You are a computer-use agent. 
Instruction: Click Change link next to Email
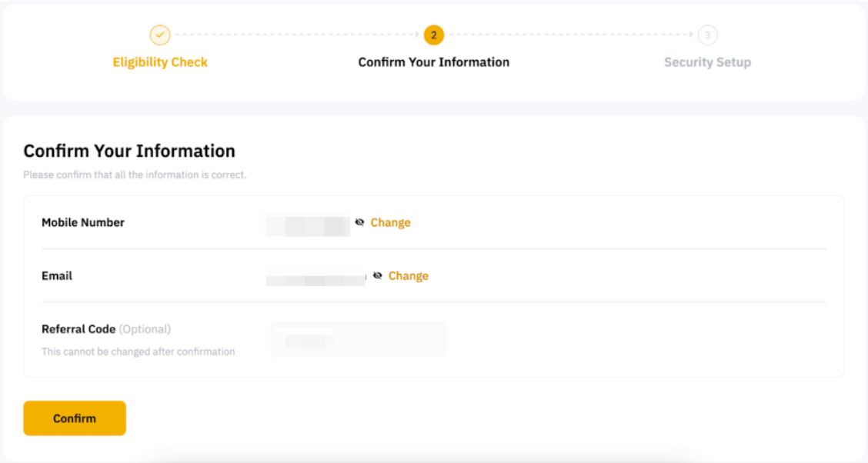(408, 275)
